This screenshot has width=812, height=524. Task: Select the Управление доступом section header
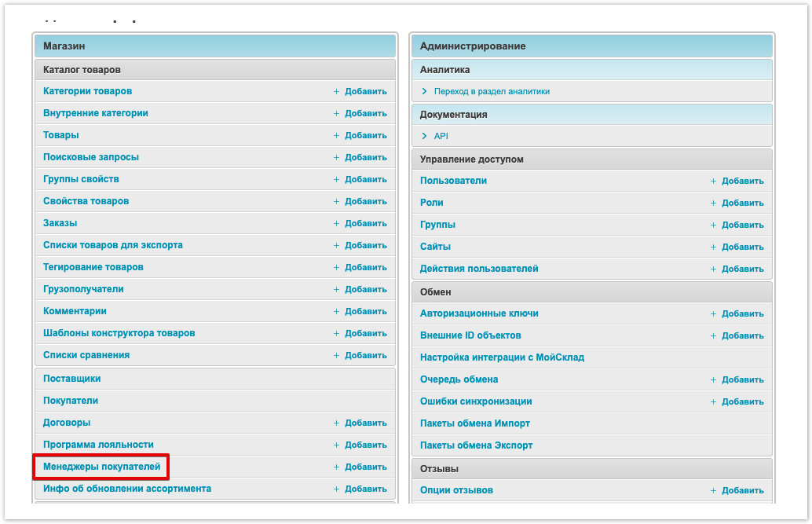[471, 159]
